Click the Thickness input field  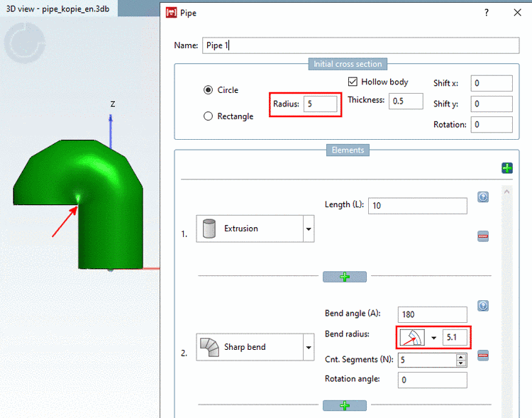click(x=406, y=101)
